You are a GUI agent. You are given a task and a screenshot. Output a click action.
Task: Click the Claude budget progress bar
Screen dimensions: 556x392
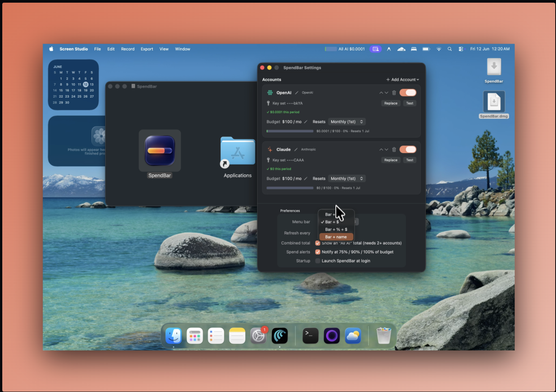(290, 188)
